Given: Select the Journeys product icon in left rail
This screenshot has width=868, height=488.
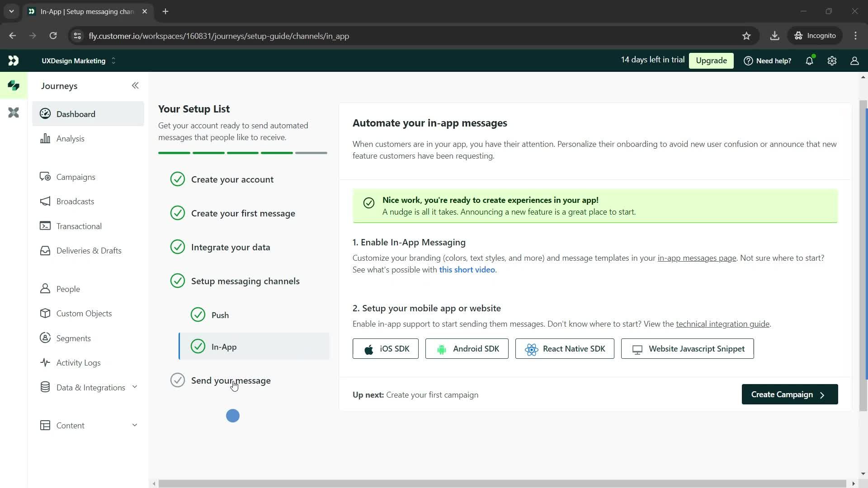Looking at the screenshot, I should (x=14, y=85).
